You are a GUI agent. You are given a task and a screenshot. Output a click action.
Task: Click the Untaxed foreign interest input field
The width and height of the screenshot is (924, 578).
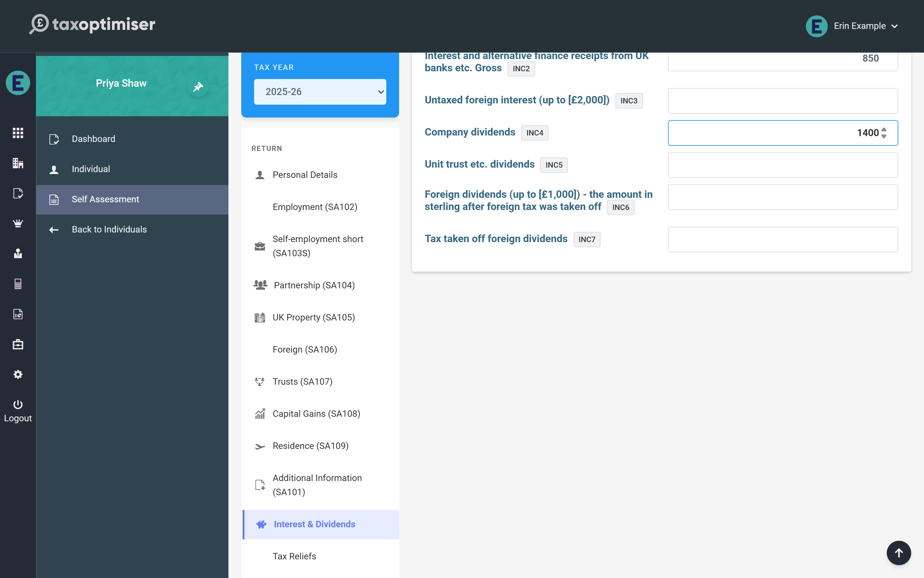point(783,101)
